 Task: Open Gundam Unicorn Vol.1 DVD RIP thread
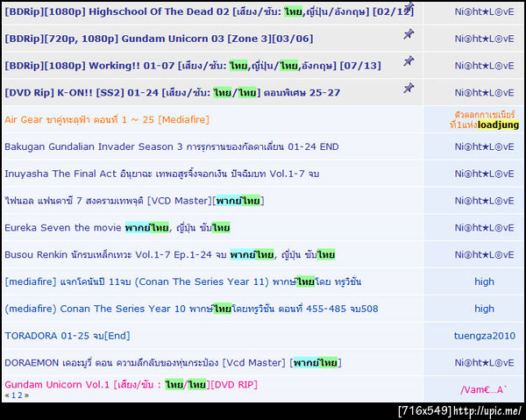coord(131,384)
